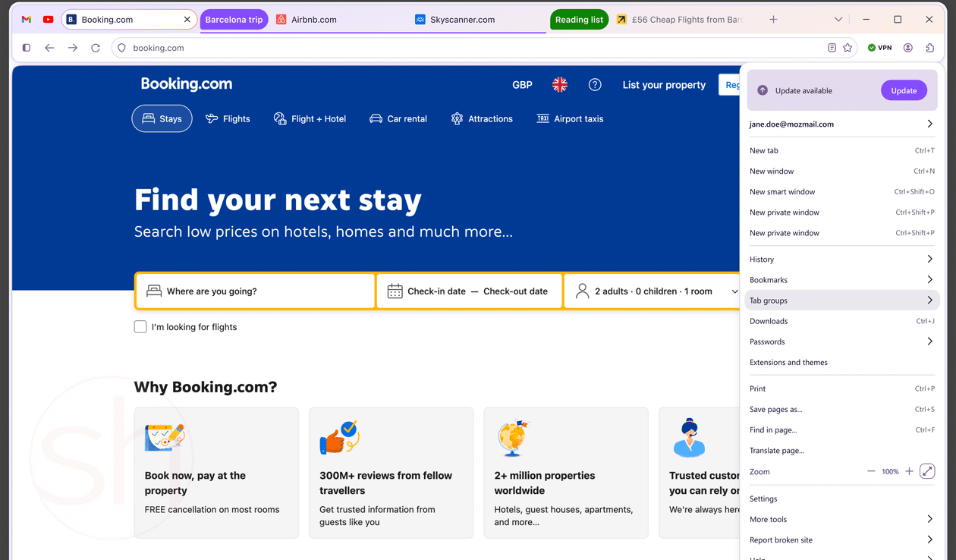Open the Firefox extensions puzzle icon
Image resolution: width=956 pixels, height=560 pixels.
929,47
